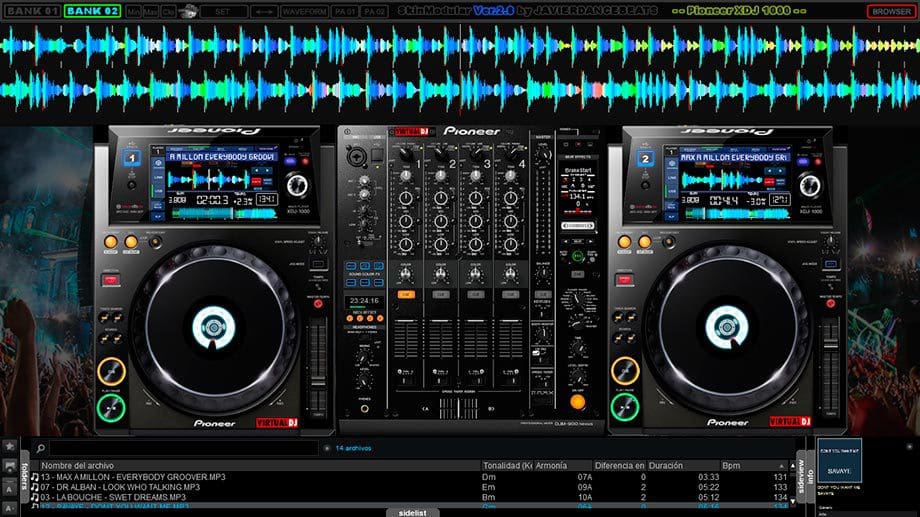Image resolution: width=920 pixels, height=517 pixels.
Task: Toggle the red Direction reverse button on left deck
Action: pyautogui.click(x=111, y=280)
